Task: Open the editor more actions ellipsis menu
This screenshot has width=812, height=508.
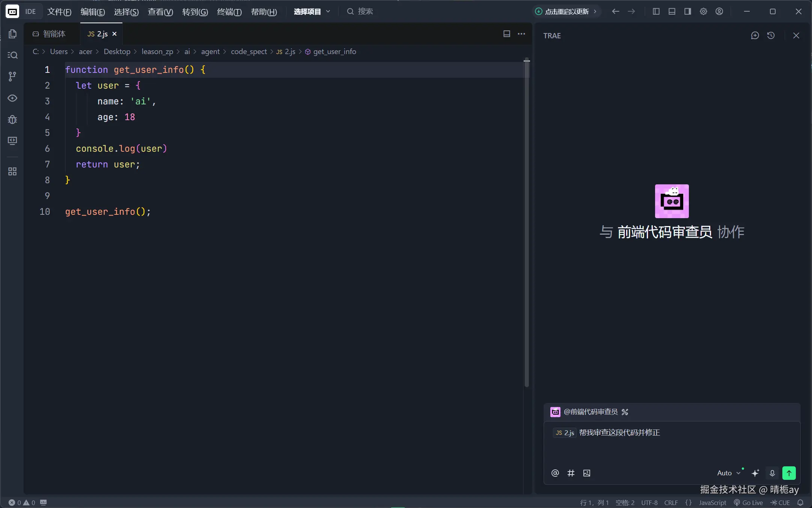Action: (521, 34)
